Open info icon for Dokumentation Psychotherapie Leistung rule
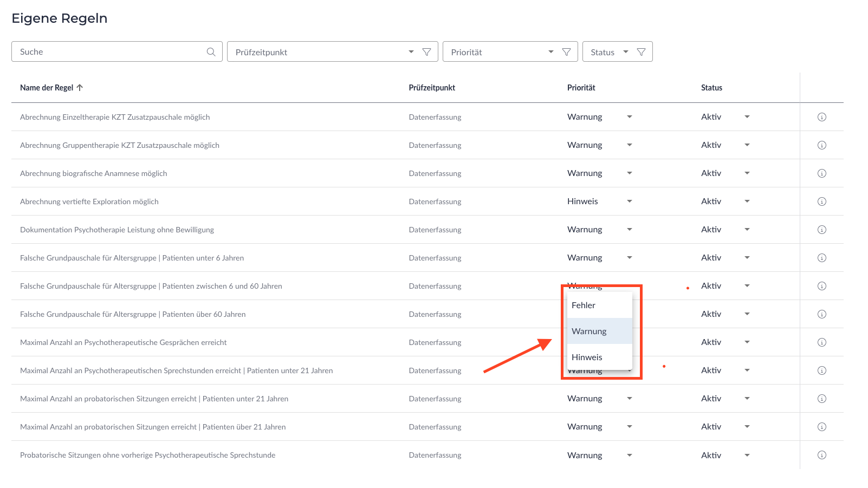868x488 pixels. coord(821,230)
